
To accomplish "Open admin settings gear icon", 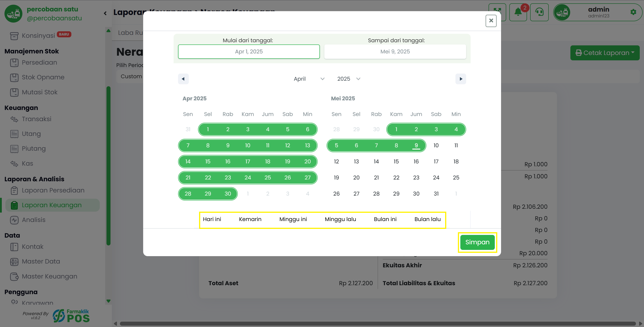I will (x=633, y=12).
